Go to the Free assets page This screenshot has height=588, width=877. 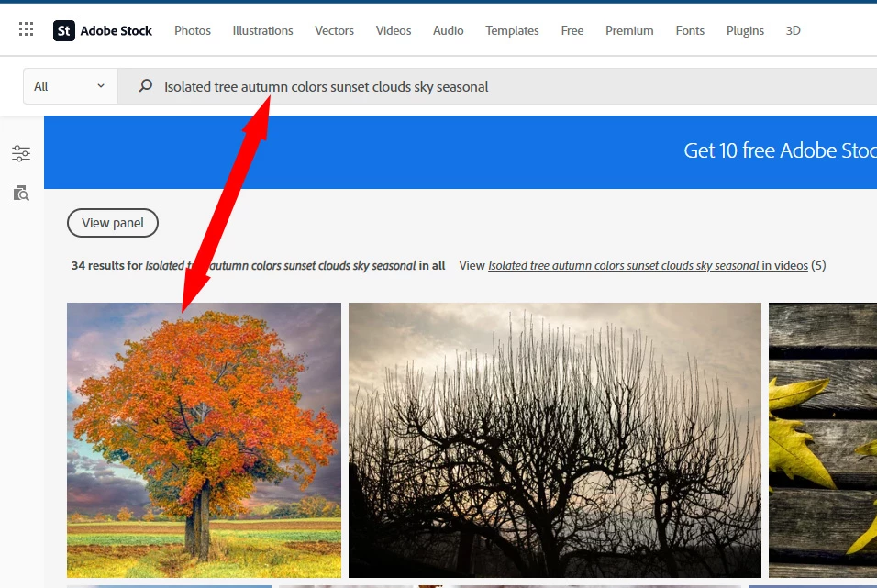click(x=572, y=31)
